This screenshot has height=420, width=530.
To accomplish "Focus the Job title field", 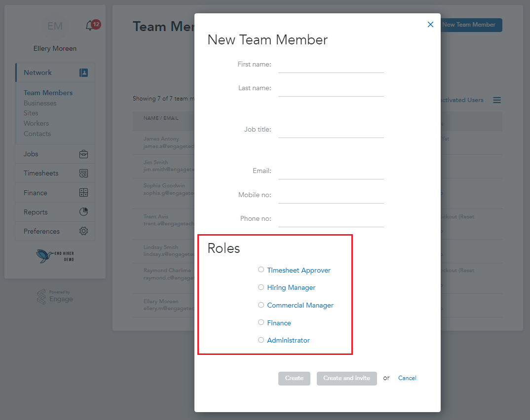I will (x=331, y=130).
